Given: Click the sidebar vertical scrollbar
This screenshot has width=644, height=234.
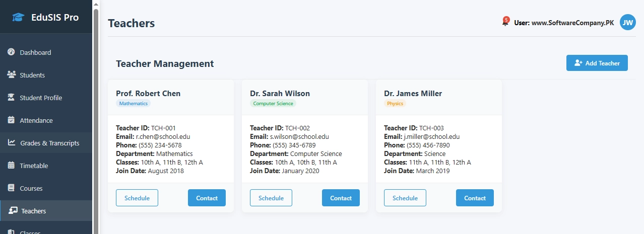Looking at the screenshot, I should pyautogui.click(x=96, y=101).
